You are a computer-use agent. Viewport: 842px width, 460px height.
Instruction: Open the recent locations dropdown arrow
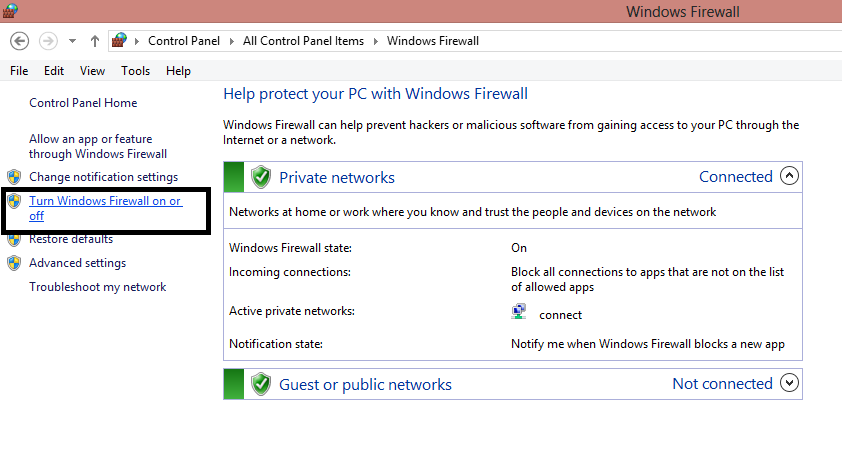pos(72,41)
